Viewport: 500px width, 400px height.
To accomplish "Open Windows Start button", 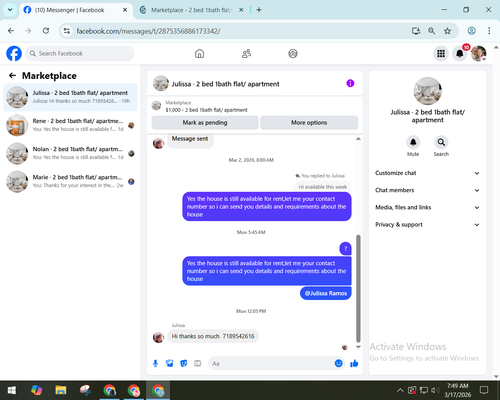I will [12, 390].
